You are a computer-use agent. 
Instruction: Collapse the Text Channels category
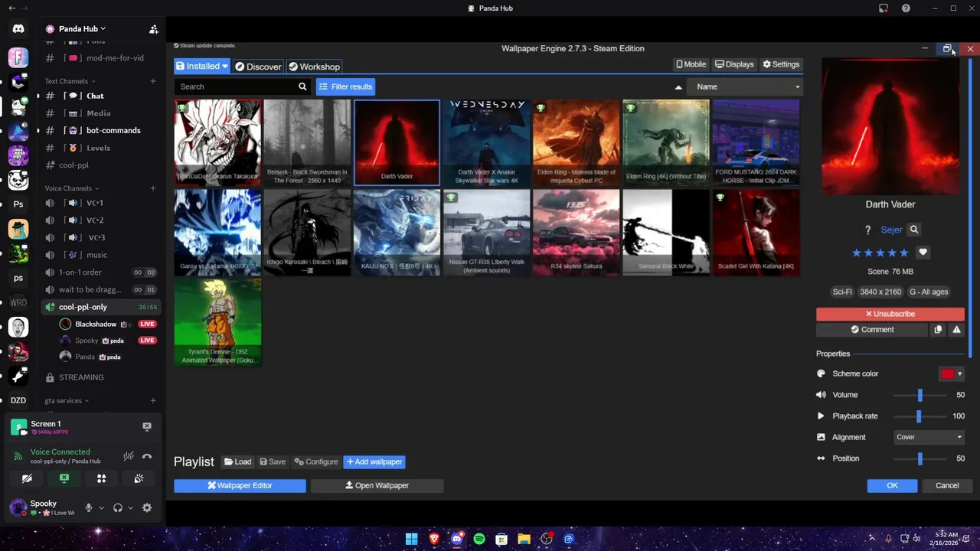pyautogui.click(x=70, y=81)
